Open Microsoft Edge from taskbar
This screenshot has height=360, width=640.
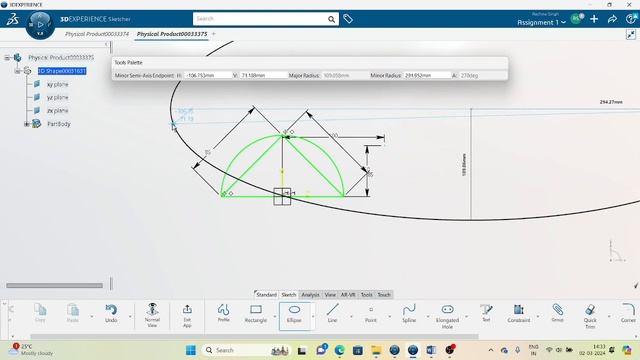coord(339,350)
